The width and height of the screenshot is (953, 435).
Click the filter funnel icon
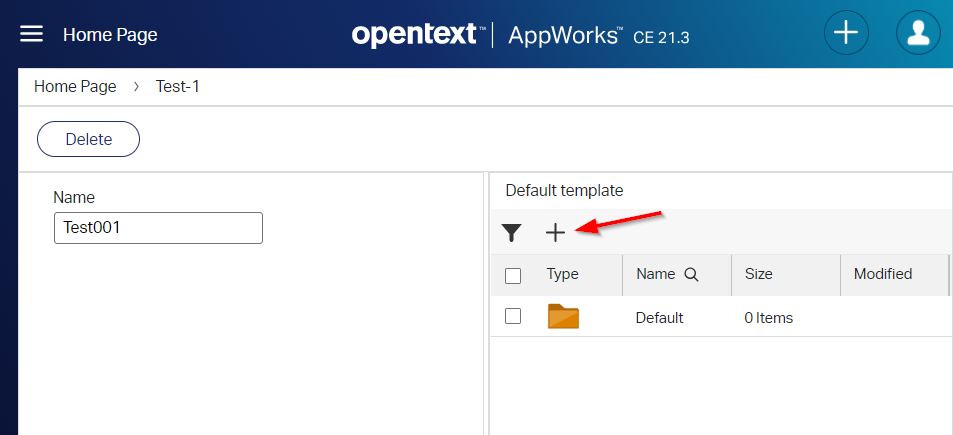tap(512, 233)
